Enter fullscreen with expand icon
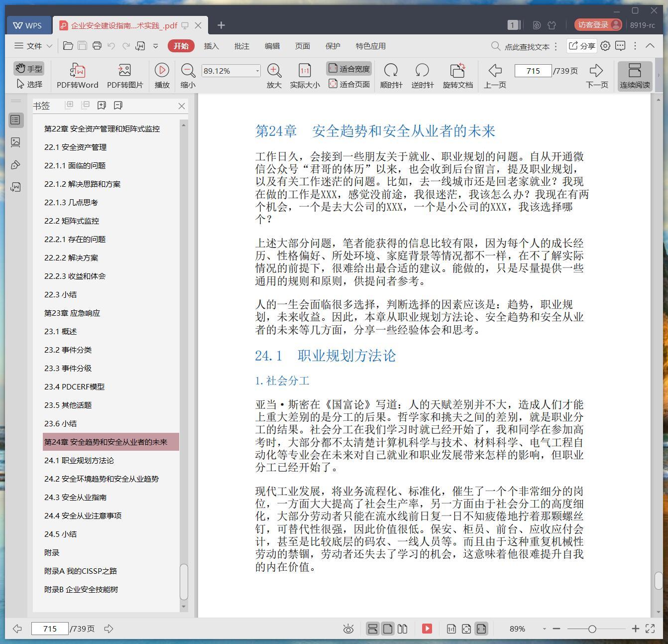The image size is (668, 644). [650, 629]
